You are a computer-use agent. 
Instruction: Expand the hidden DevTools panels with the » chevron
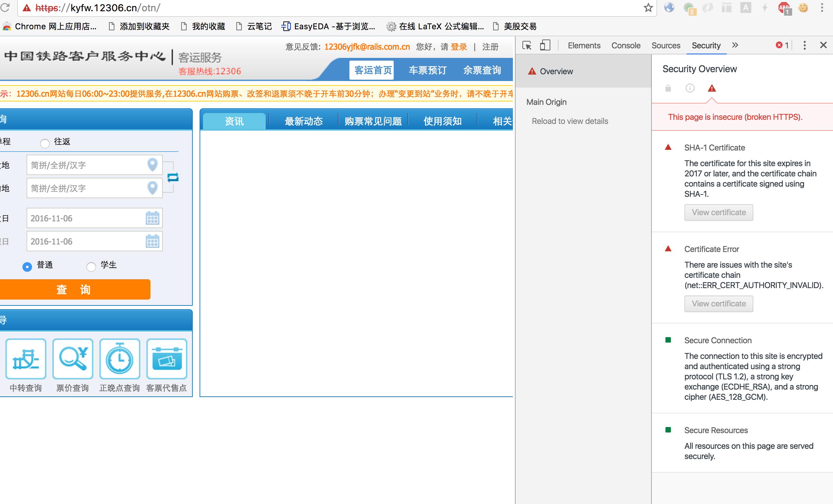click(x=735, y=45)
